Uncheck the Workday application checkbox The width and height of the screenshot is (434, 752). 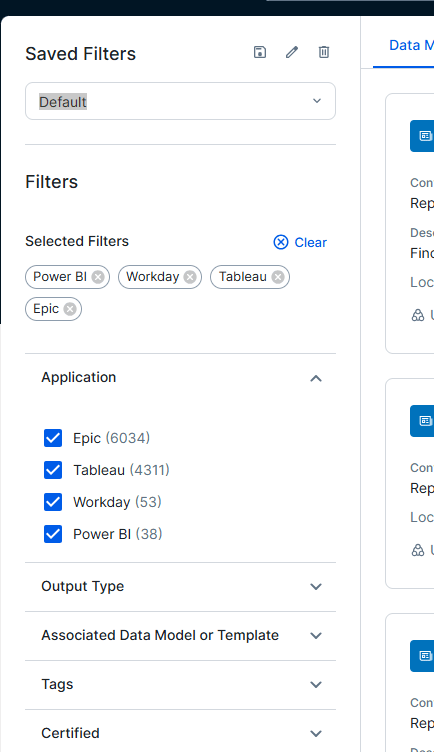[x=53, y=502]
